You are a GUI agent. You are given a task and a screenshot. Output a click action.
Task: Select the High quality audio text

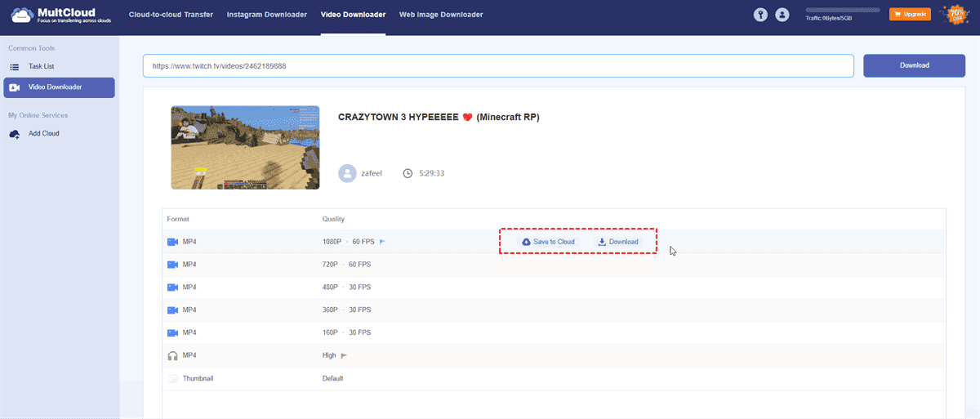click(330, 355)
